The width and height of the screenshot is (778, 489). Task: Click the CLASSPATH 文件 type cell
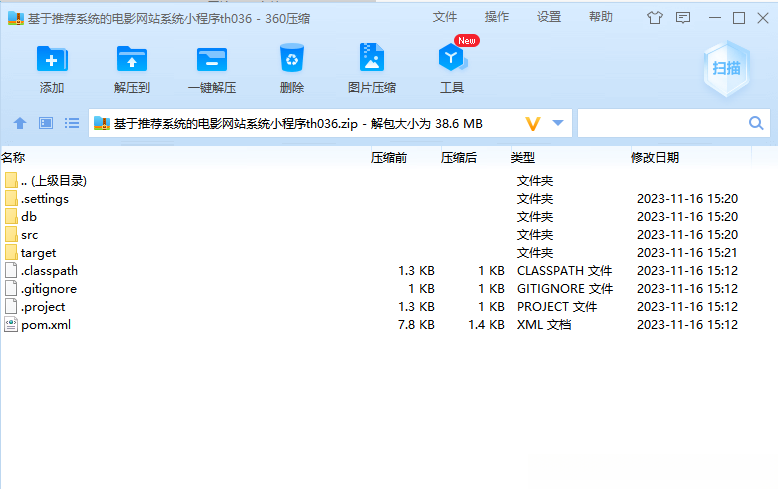pos(565,271)
